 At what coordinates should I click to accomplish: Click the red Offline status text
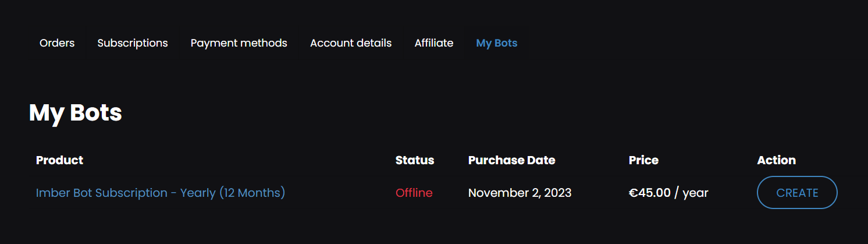(x=414, y=193)
